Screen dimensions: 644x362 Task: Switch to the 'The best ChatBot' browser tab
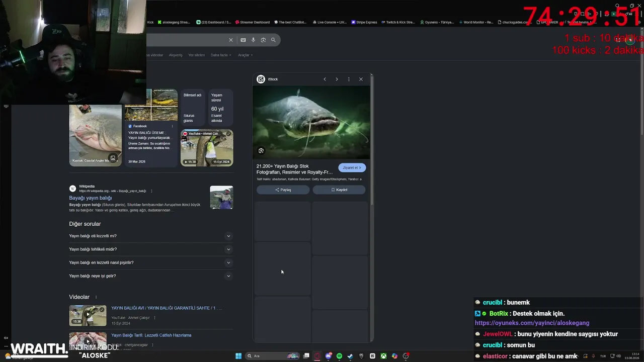[x=290, y=22]
